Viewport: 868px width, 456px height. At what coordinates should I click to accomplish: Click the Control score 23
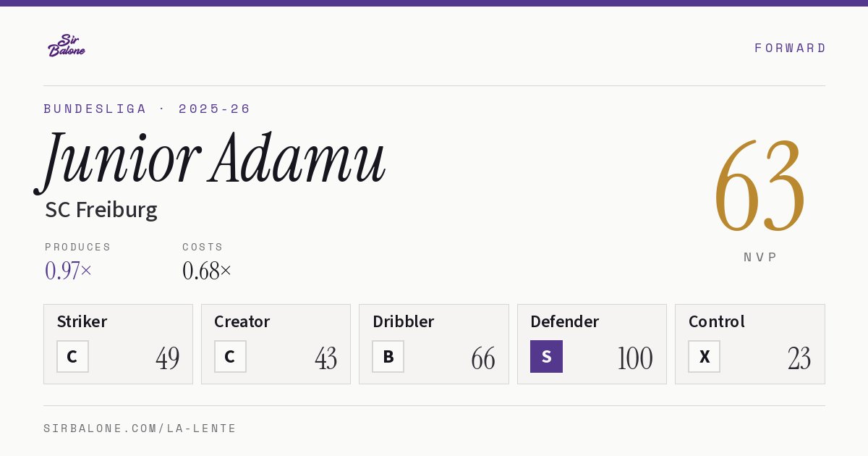tap(799, 358)
